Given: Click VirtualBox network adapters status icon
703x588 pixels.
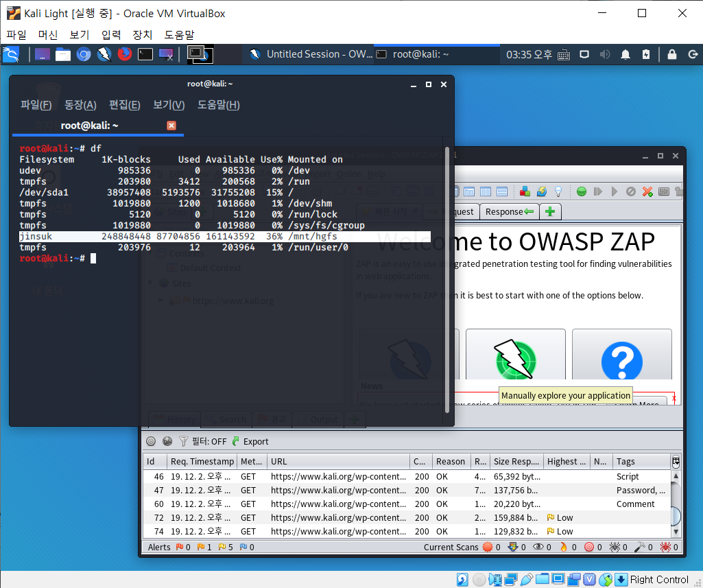Looking at the screenshot, I should (x=510, y=580).
